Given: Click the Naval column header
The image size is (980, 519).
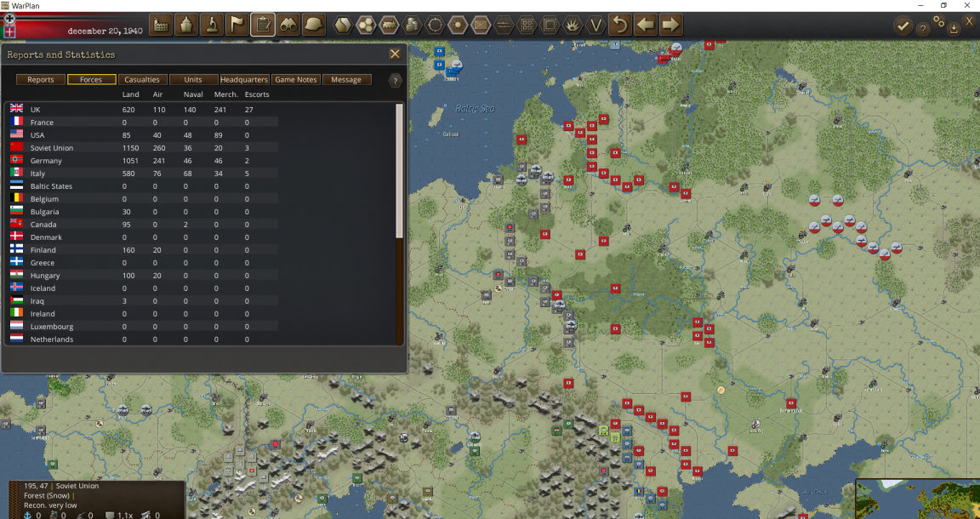Looking at the screenshot, I should pos(193,94).
